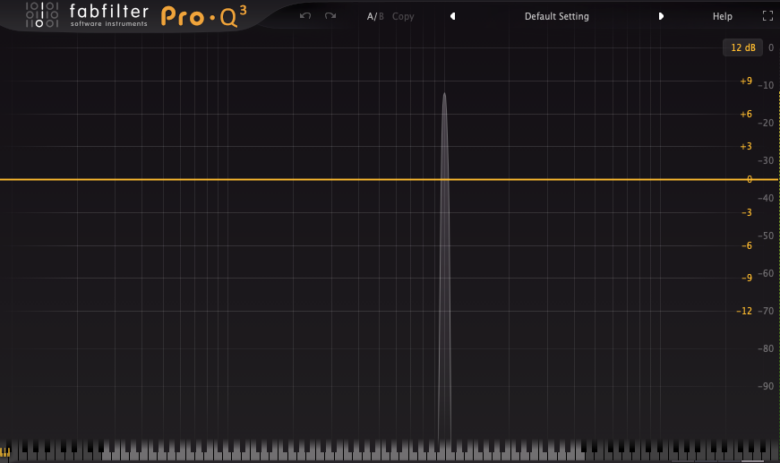Open the Help menu
Viewport: 780px width, 463px height.
click(722, 16)
